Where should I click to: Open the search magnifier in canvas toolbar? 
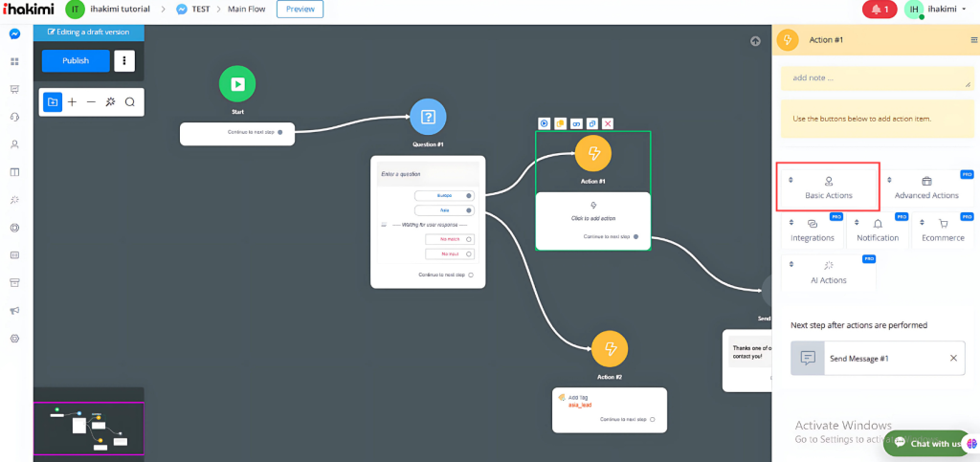[x=130, y=101]
